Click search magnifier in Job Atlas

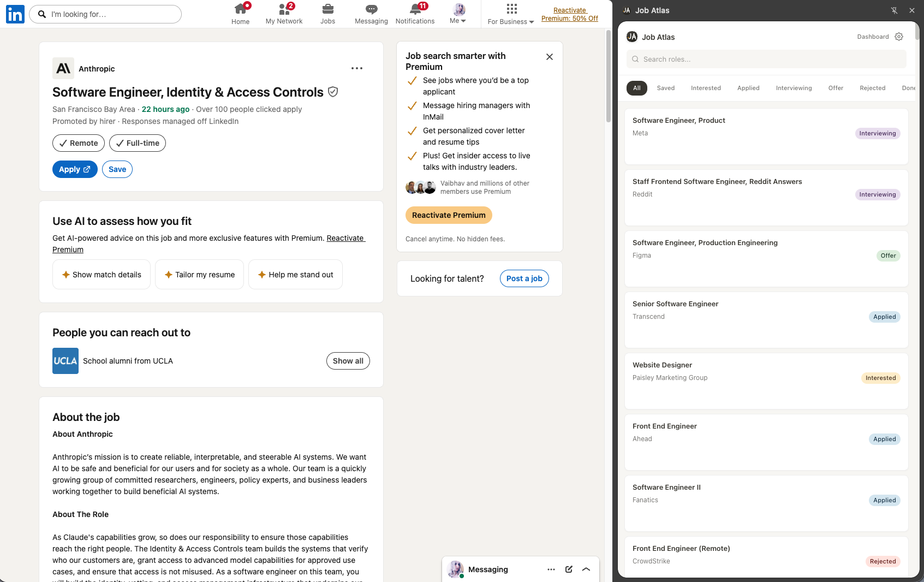point(635,59)
